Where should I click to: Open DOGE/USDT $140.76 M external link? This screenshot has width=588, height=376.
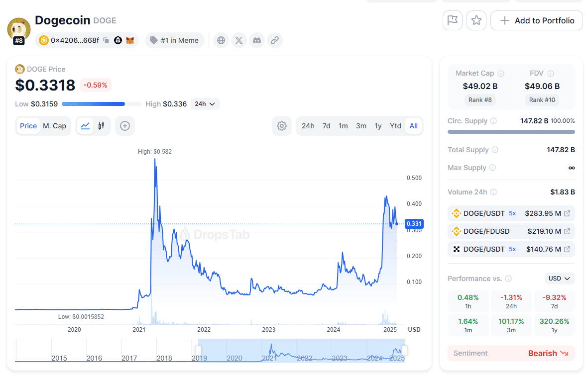click(x=567, y=249)
